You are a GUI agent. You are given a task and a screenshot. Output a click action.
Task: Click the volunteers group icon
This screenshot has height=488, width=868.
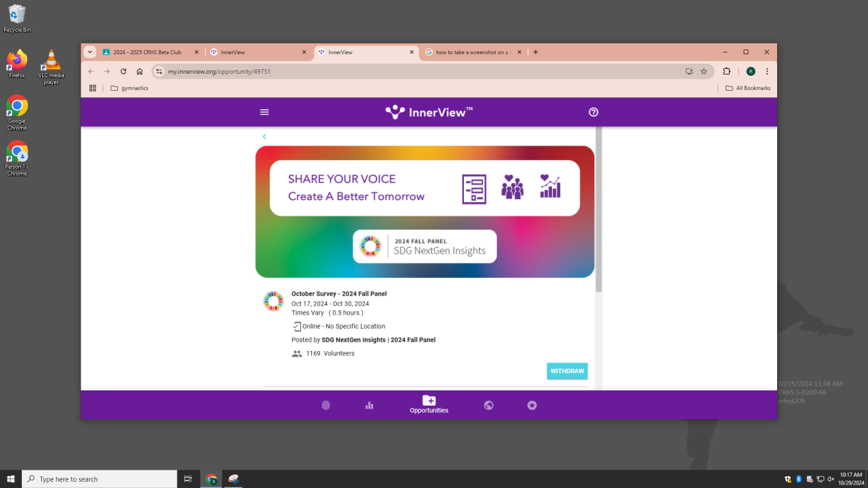pos(297,354)
